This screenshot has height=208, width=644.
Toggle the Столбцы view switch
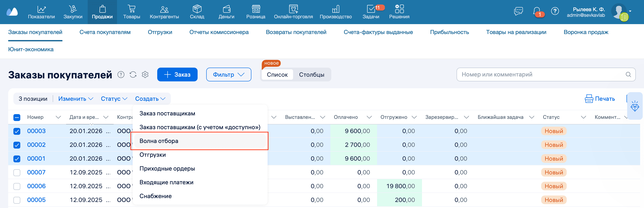[x=312, y=74]
